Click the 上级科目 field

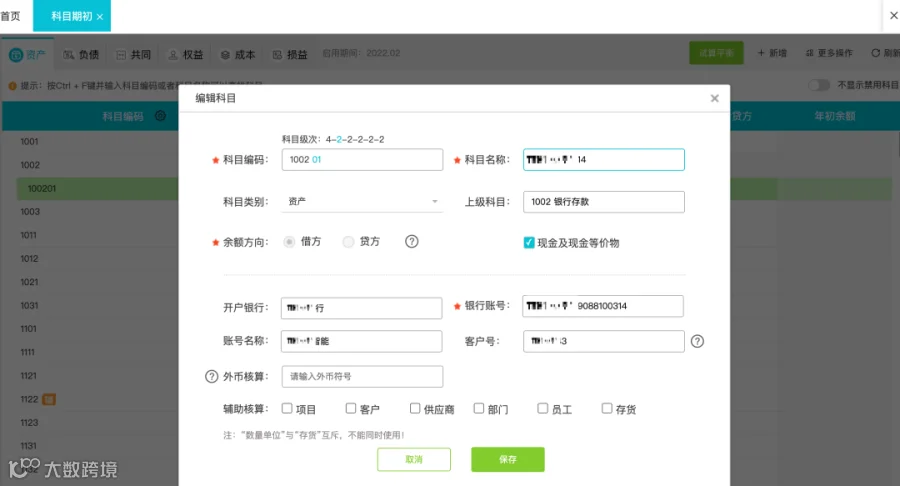(x=604, y=202)
